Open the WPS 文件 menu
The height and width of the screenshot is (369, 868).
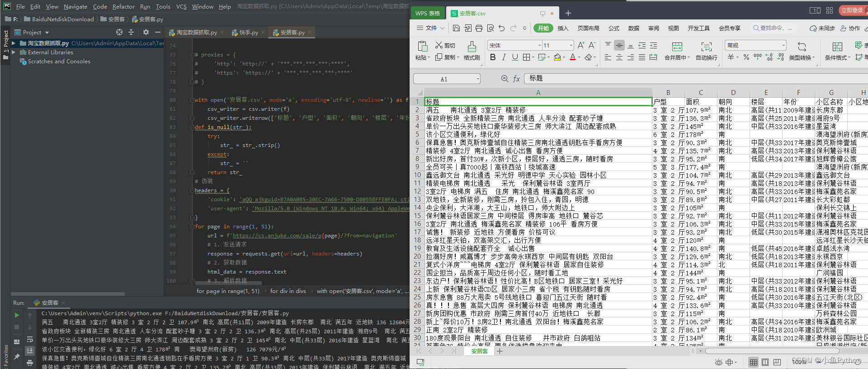pyautogui.click(x=430, y=28)
